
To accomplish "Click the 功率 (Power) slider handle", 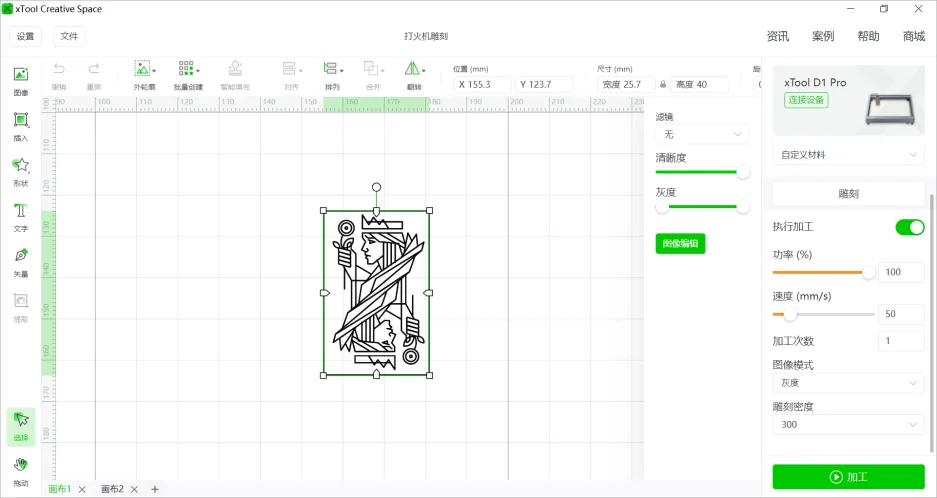I will (869, 273).
